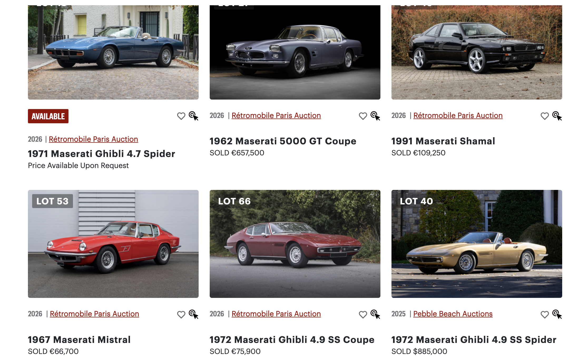Favorite the 1971 Maserati Ghibli 4.7 Spider
The height and width of the screenshot is (364, 588).
click(x=181, y=116)
